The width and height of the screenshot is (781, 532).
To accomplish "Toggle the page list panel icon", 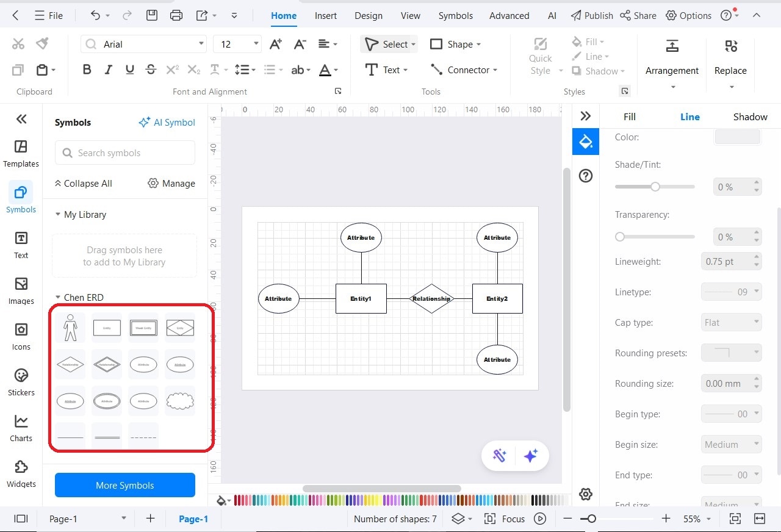I will coord(21,519).
